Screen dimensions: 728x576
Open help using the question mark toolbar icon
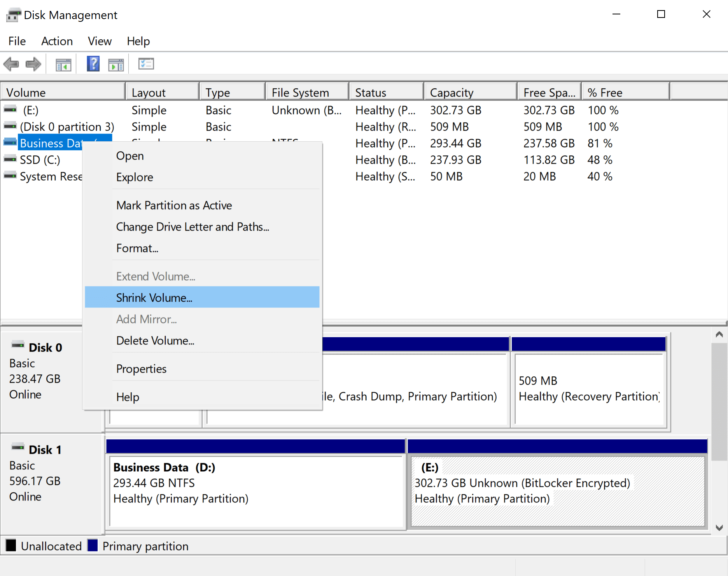pos(93,64)
